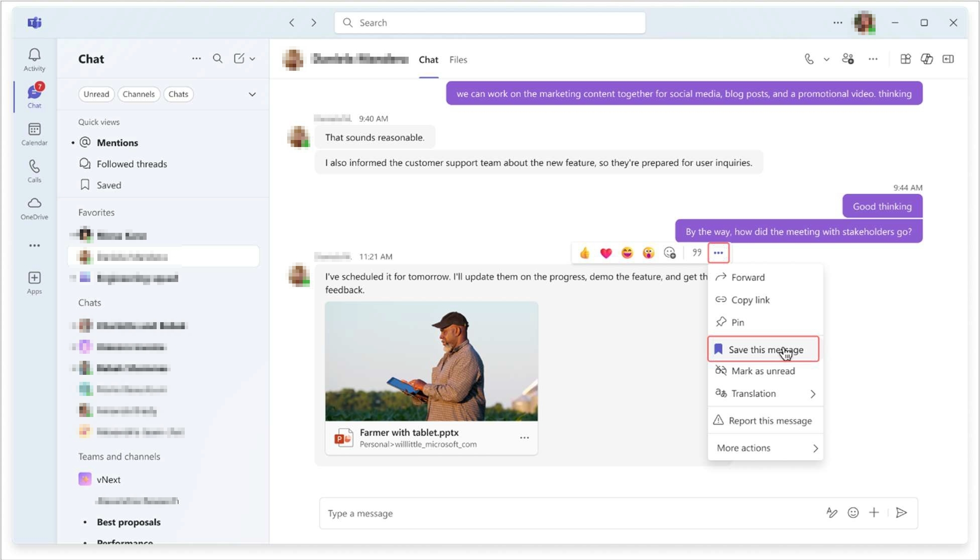The width and height of the screenshot is (980, 560).
Task: Select Save this message
Action: pyautogui.click(x=763, y=350)
